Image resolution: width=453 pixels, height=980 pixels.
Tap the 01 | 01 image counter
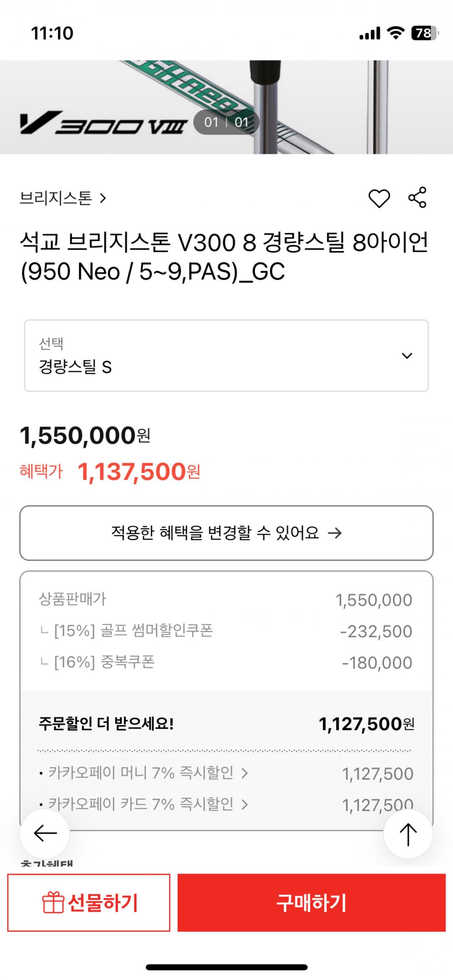[226, 122]
